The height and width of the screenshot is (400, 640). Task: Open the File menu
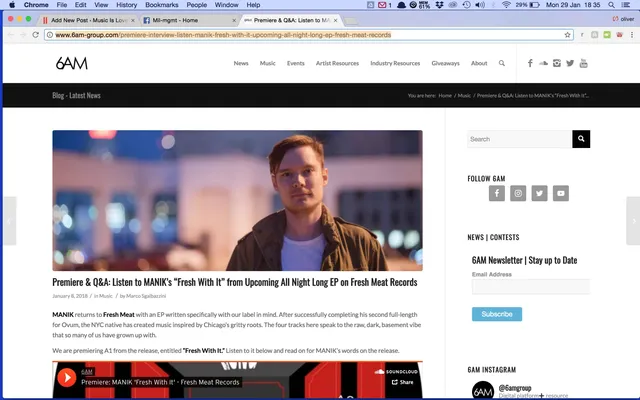[x=62, y=5]
